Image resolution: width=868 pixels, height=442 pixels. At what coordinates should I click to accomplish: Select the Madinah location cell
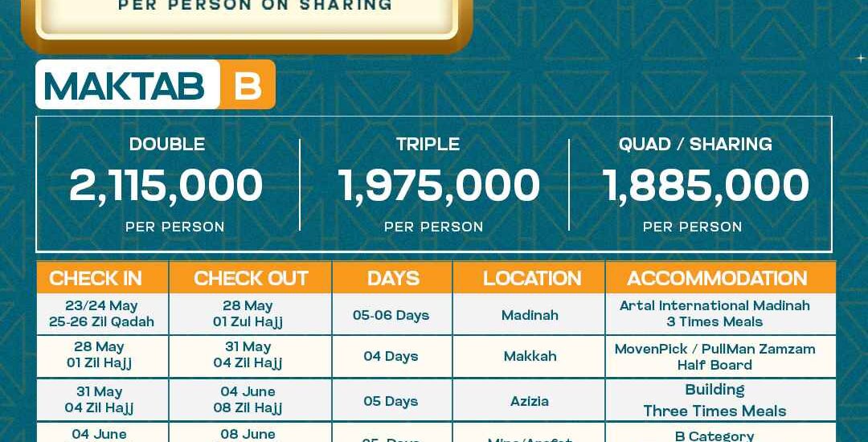point(530,315)
